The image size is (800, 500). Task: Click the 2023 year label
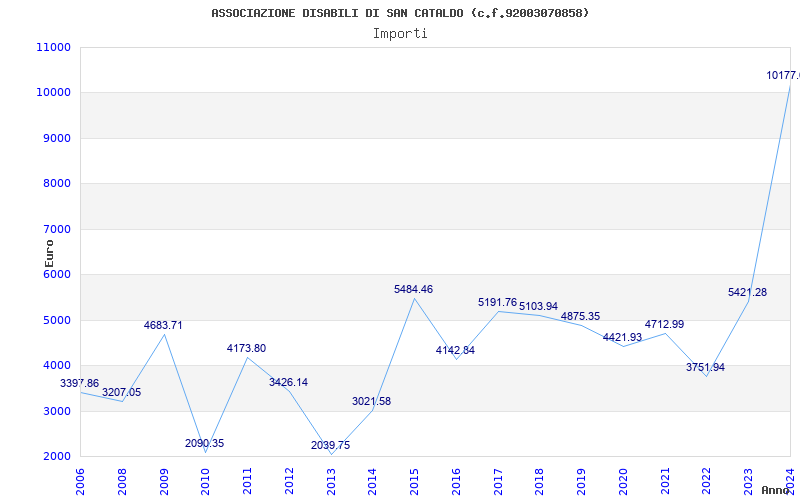[x=748, y=482]
